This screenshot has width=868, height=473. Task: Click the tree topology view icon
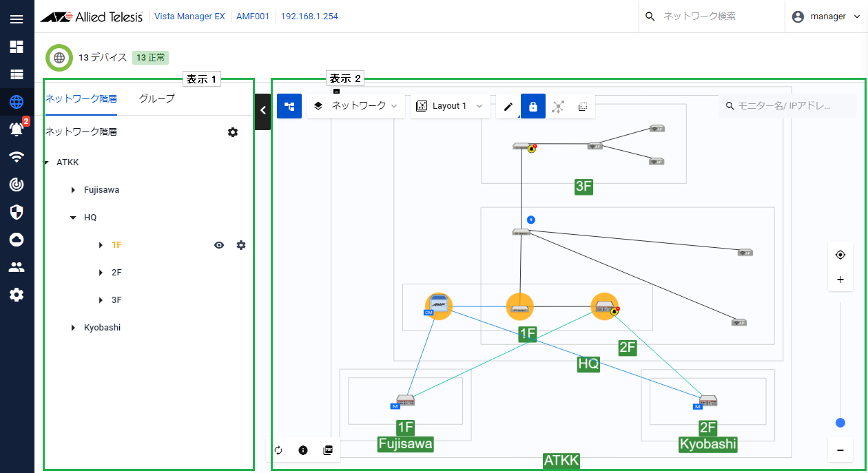pyautogui.click(x=289, y=107)
